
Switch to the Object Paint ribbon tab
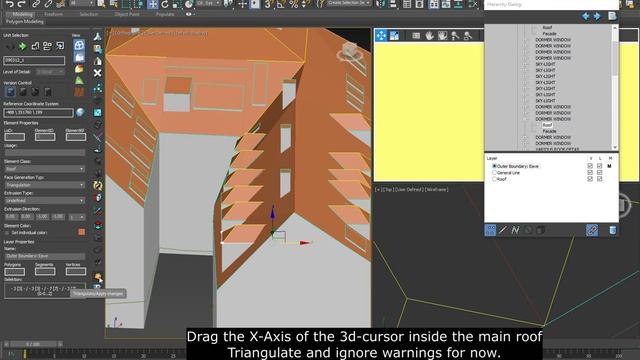pos(127,14)
